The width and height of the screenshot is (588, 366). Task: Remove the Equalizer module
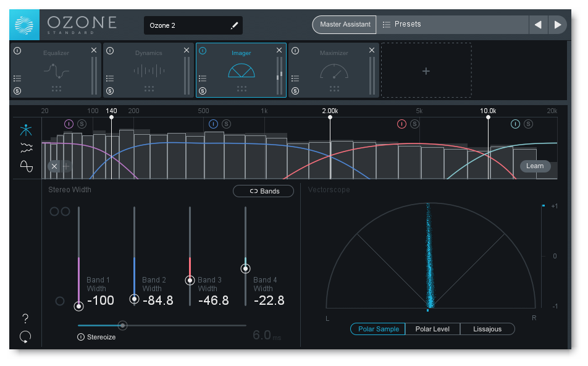point(94,50)
